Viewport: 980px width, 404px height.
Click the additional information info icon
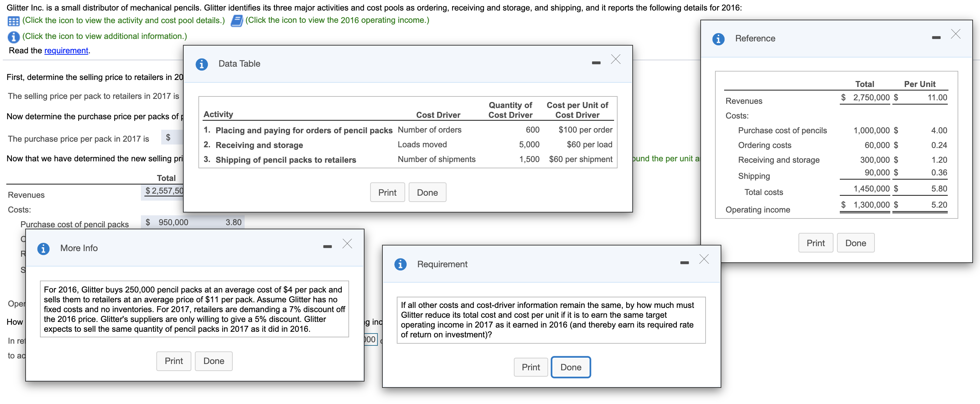[13, 37]
